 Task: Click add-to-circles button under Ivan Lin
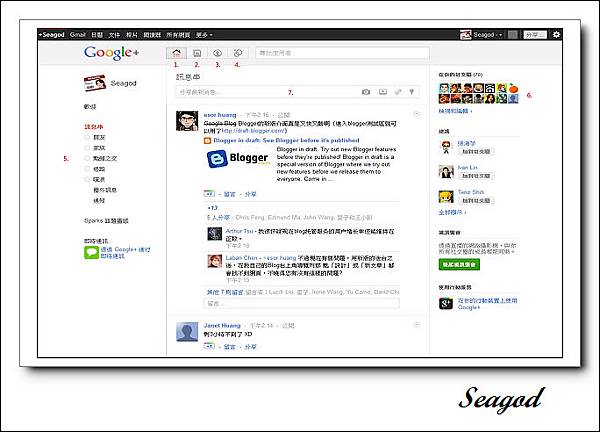tap(476, 176)
